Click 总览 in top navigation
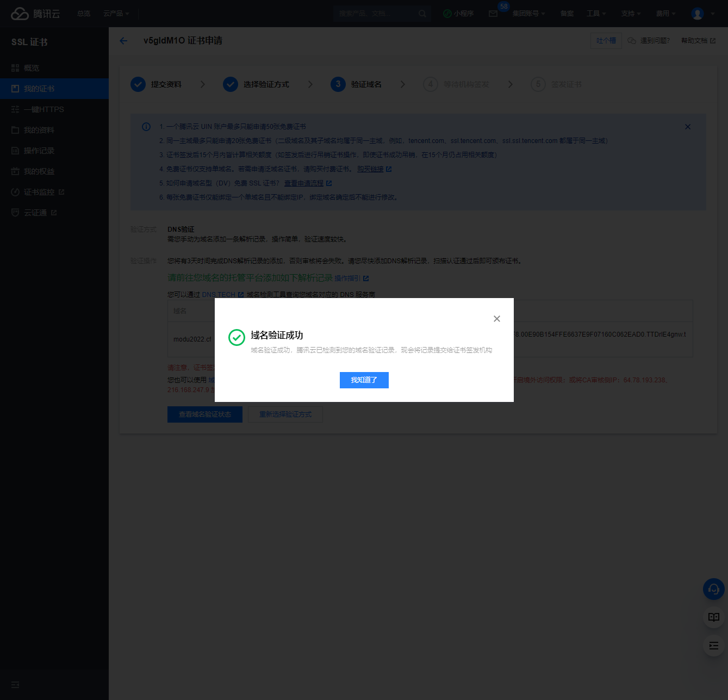This screenshot has height=700, width=728. 84,14
